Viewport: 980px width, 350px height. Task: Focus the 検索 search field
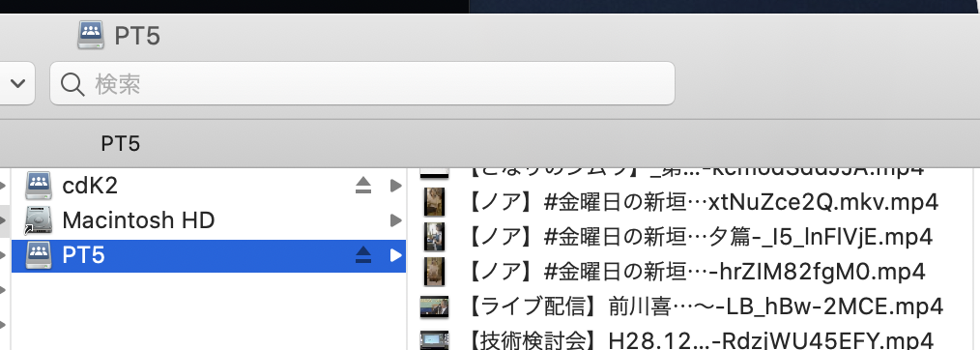(x=361, y=83)
